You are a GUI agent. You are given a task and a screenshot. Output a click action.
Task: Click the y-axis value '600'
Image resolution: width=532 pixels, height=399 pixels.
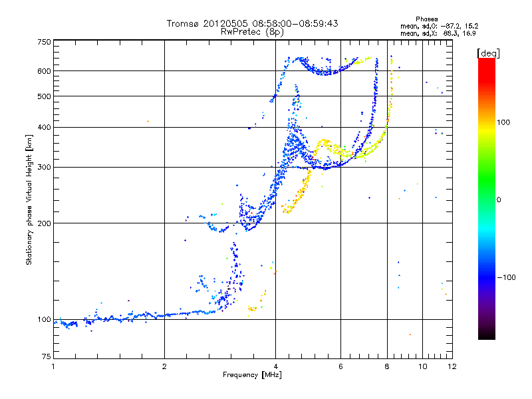45,71
